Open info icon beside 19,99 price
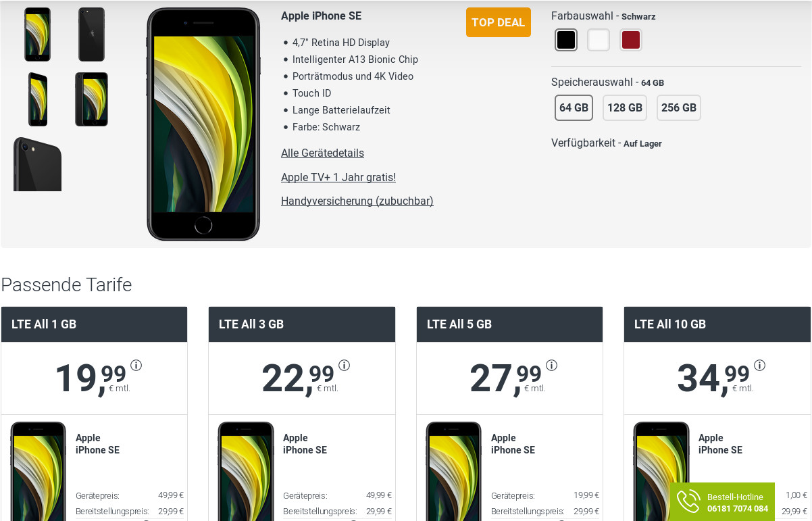The height and width of the screenshot is (521, 812). (x=136, y=366)
